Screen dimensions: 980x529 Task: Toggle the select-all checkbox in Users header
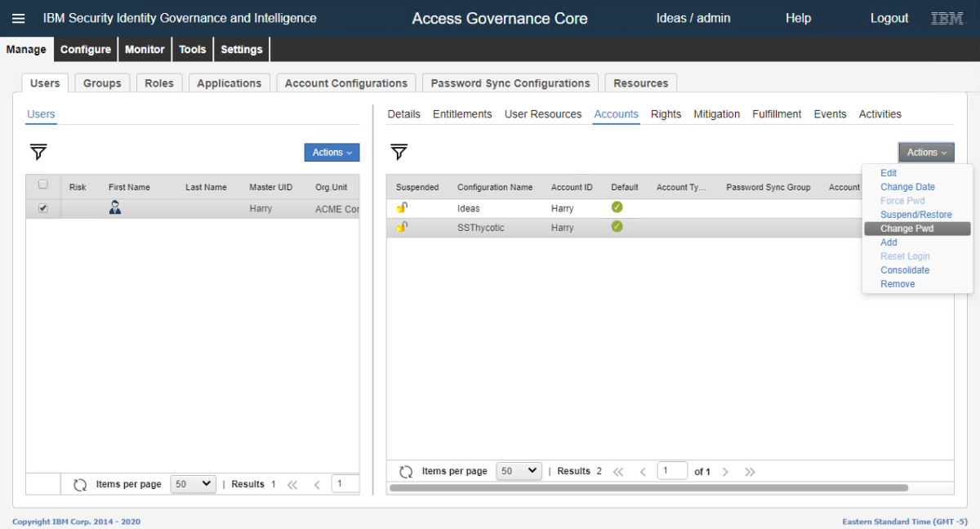click(43, 184)
